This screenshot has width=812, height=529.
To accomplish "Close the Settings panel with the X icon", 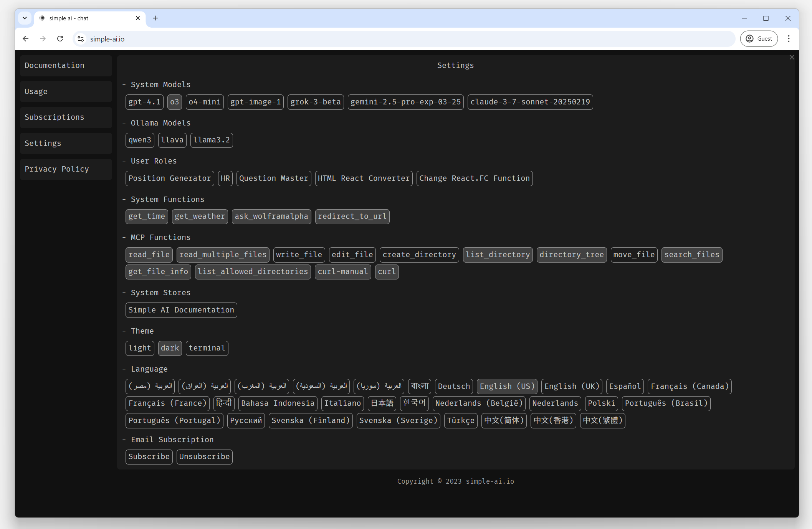I will pyautogui.click(x=792, y=57).
